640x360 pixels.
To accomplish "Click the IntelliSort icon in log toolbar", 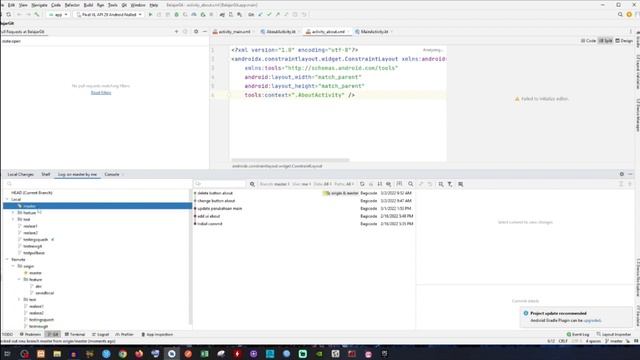I will [x=380, y=184].
